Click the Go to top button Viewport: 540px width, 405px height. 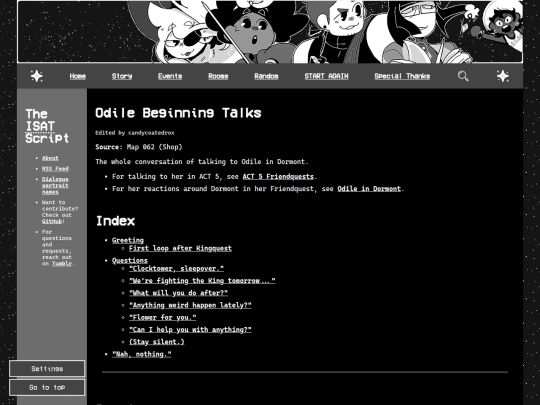click(47, 387)
